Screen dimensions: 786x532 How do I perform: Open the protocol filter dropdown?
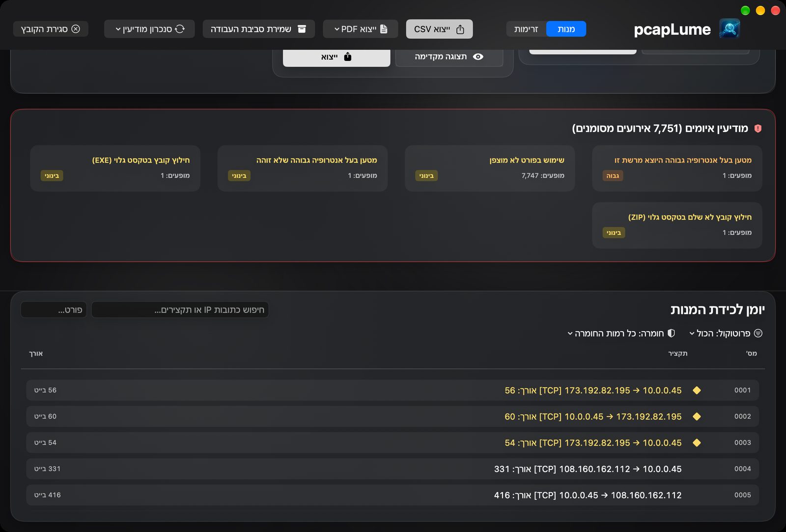point(726,333)
